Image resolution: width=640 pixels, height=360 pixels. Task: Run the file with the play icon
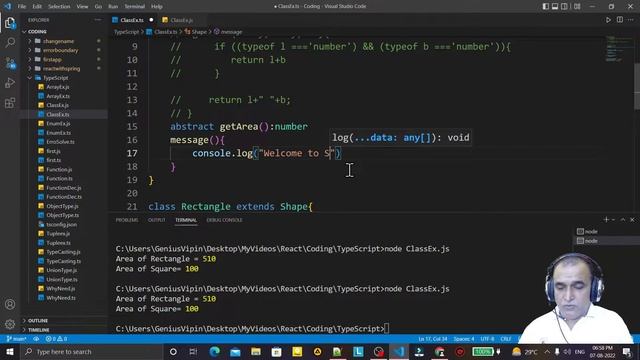pos(608,20)
